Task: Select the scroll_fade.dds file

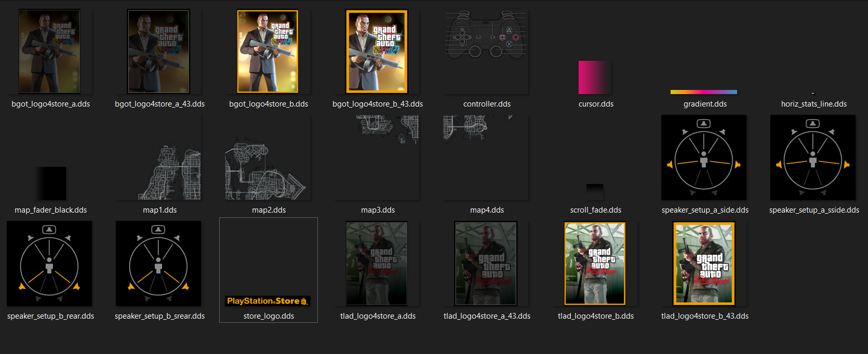Action: (595, 192)
